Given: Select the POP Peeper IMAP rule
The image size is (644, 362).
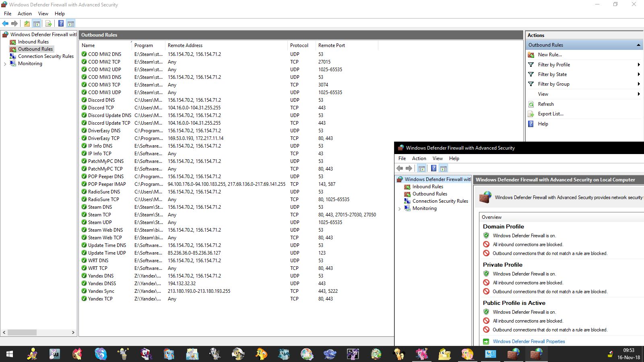Looking at the screenshot, I should click(x=229, y=184).
